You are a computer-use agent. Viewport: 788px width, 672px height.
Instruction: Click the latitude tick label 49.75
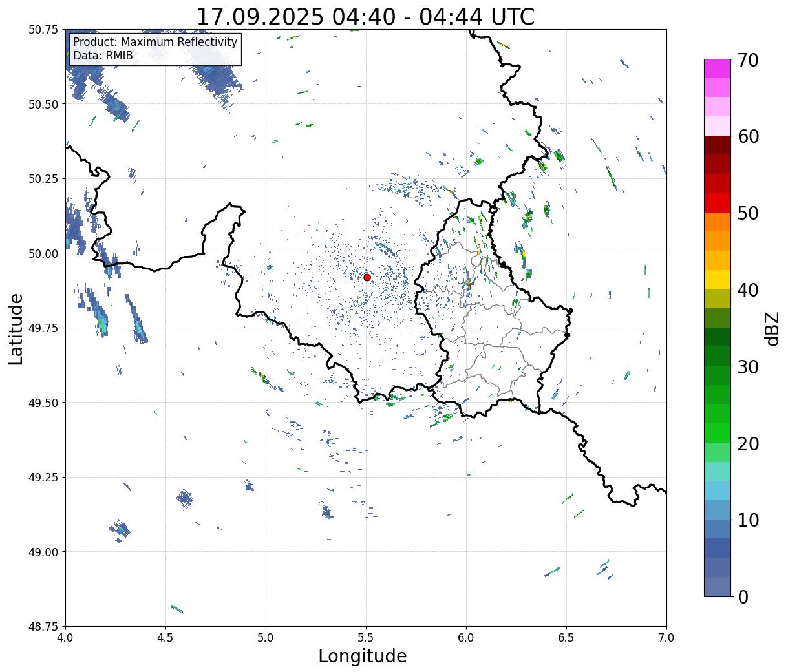[x=43, y=328]
